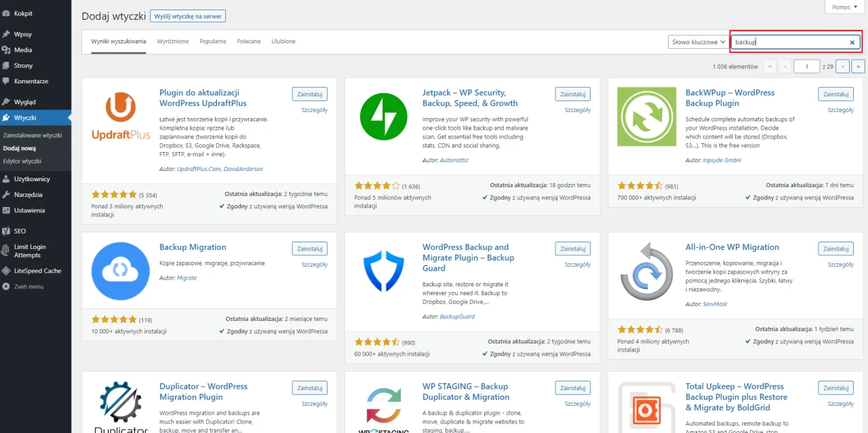Open the Słowo kluczowe dropdown
The width and height of the screenshot is (868, 433).
click(x=698, y=41)
